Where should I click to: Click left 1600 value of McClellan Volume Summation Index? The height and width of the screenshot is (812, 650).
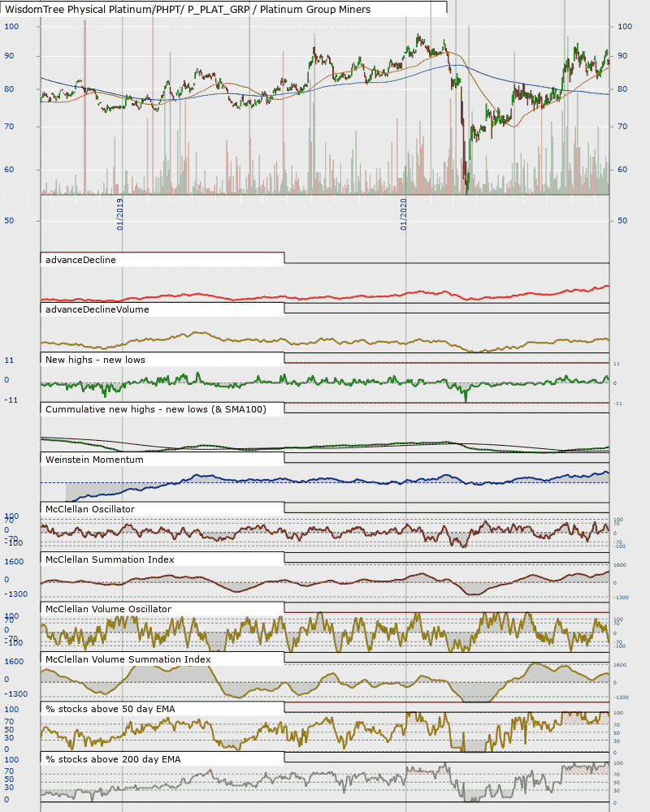pyautogui.click(x=14, y=662)
